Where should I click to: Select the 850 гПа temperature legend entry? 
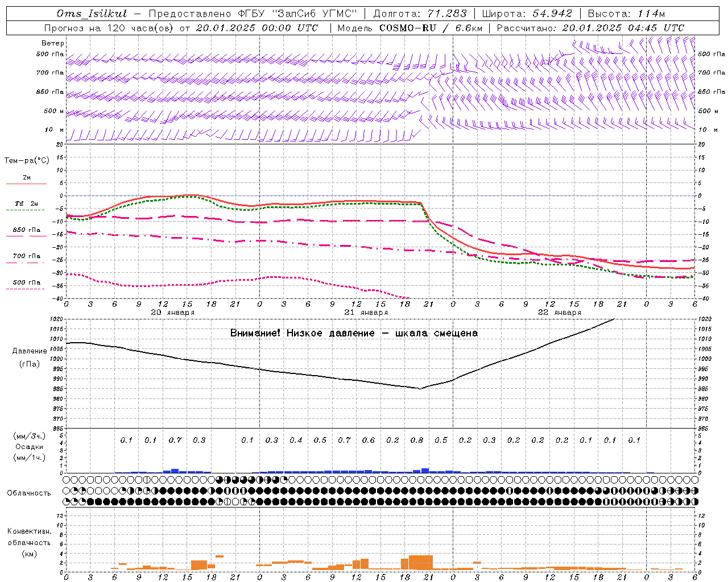[26, 230]
